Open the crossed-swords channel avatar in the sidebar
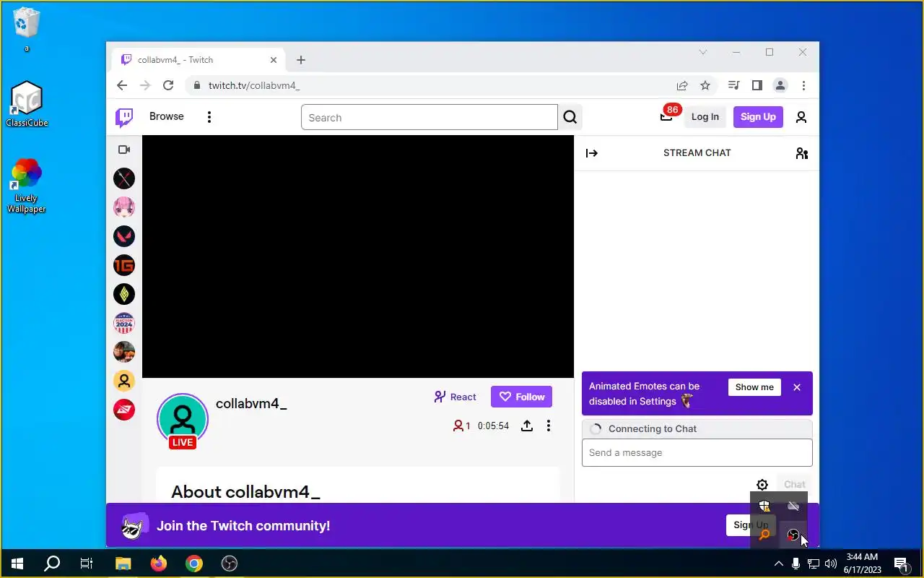924x578 pixels. (x=124, y=178)
